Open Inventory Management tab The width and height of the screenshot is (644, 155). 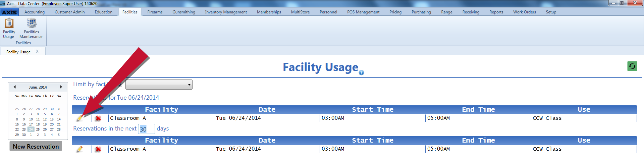click(226, 12)
